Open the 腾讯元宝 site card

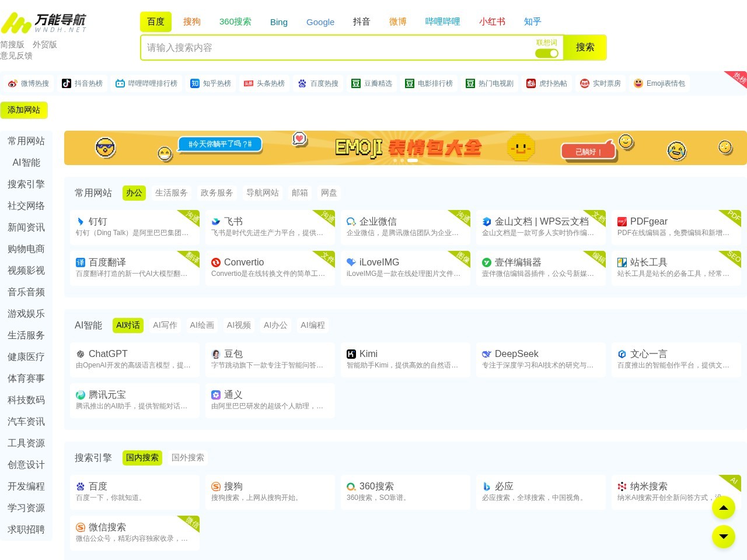click(x=135, y=400)
